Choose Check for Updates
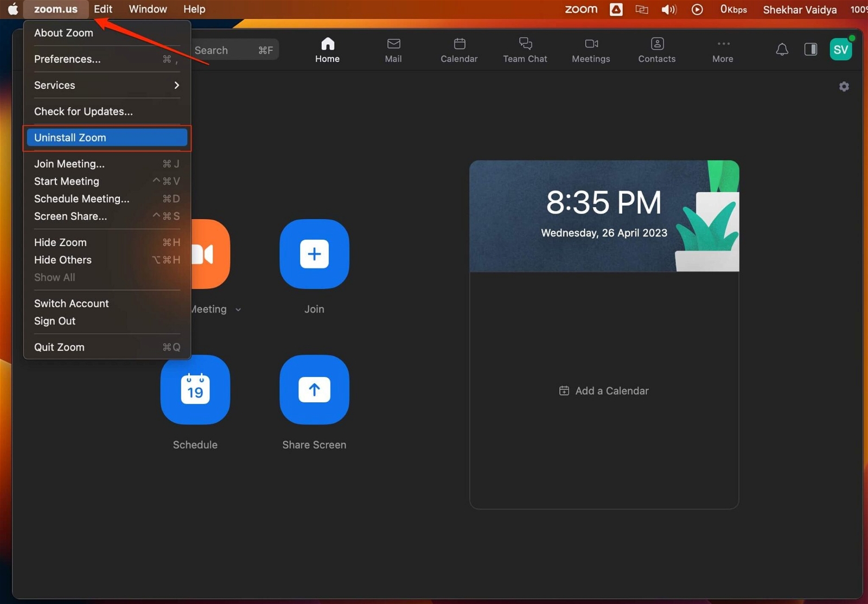 tap(107, 111)
